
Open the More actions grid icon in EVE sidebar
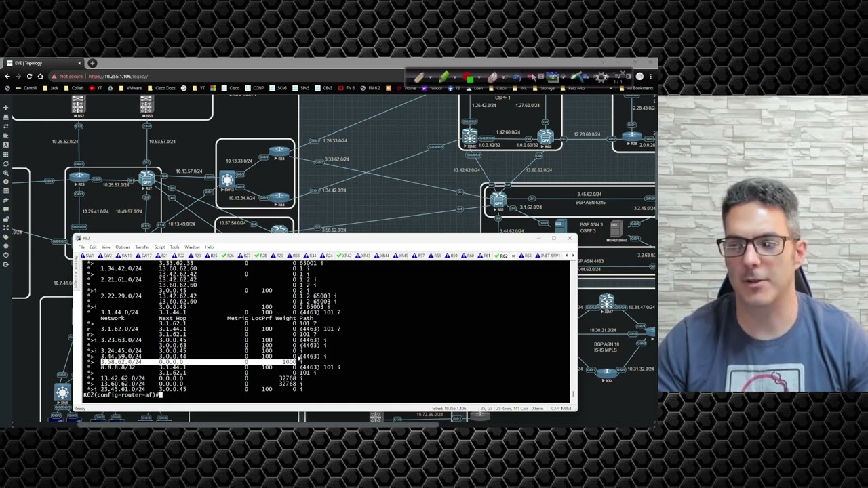(x=5, y=154)
